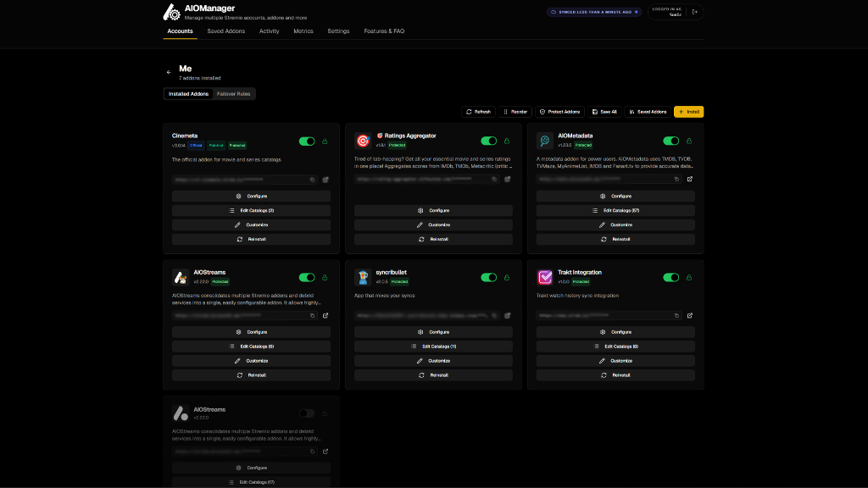The width and height of the screenshot is (868, 488).
Task: Configure the syncribullet addon
Action: (x=433, y=332)
